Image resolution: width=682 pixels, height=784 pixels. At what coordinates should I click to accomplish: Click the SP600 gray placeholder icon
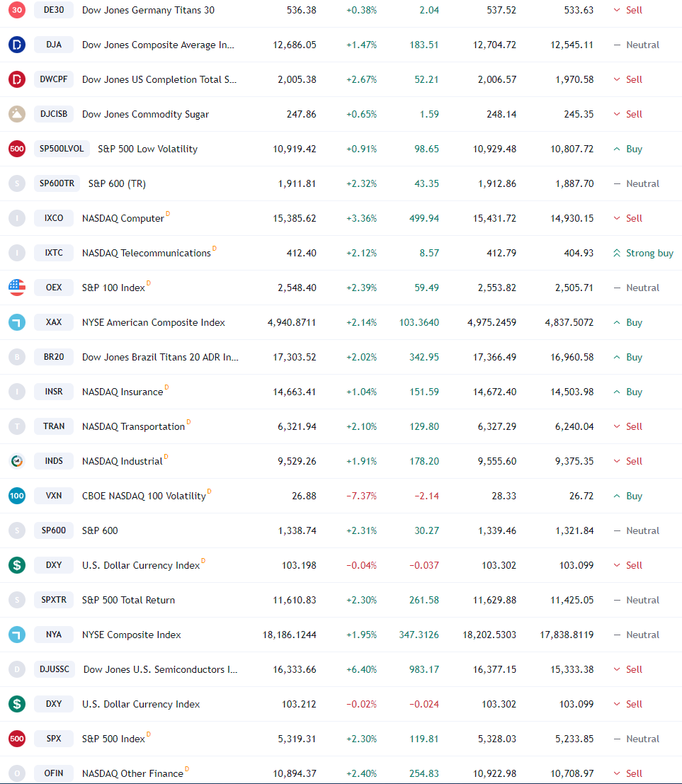(x=17, y=530)
